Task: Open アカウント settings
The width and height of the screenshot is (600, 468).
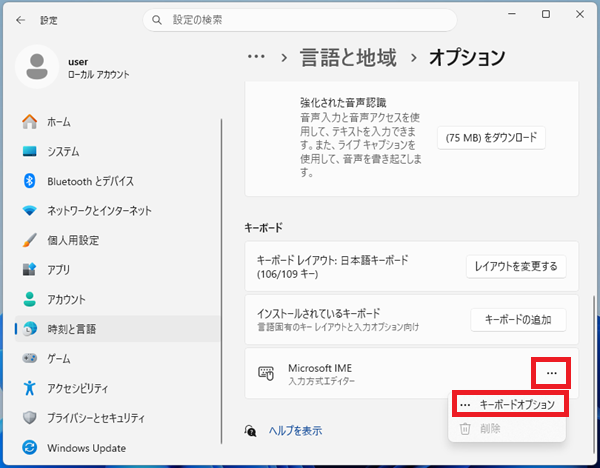Action: point(66,299)
